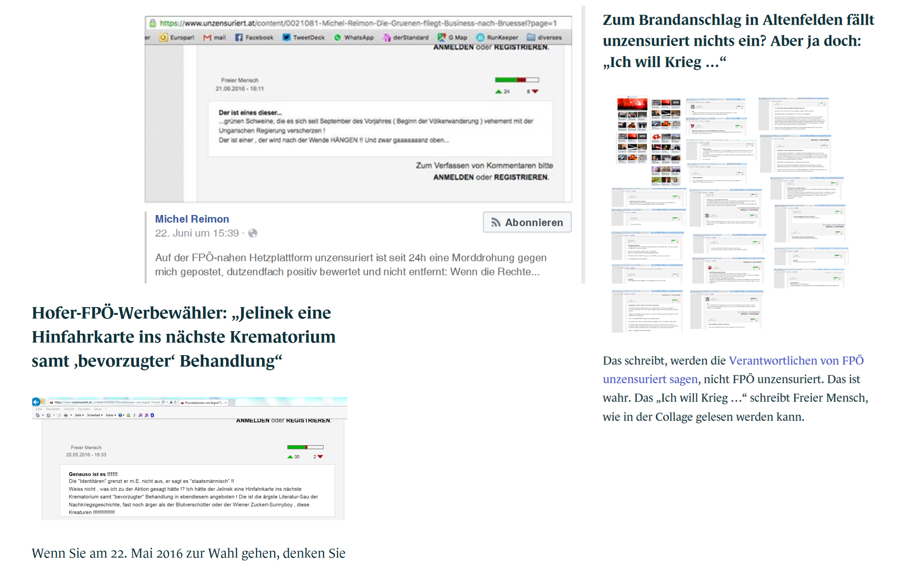Open the Favoriten menu item
The image size is (924, 569).
click(x=84, y=409)
